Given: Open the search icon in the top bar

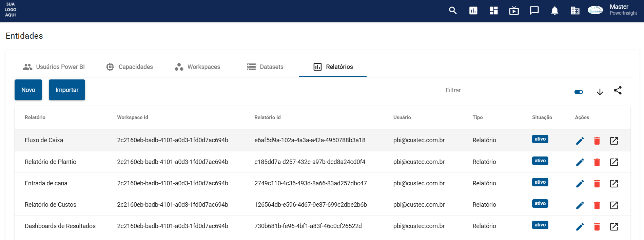Looking at the screenshot, I should 453,11.
